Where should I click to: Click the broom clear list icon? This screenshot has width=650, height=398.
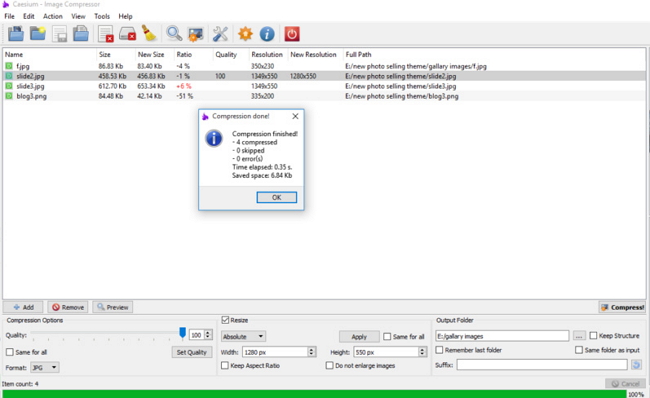[x=149, y=34]
